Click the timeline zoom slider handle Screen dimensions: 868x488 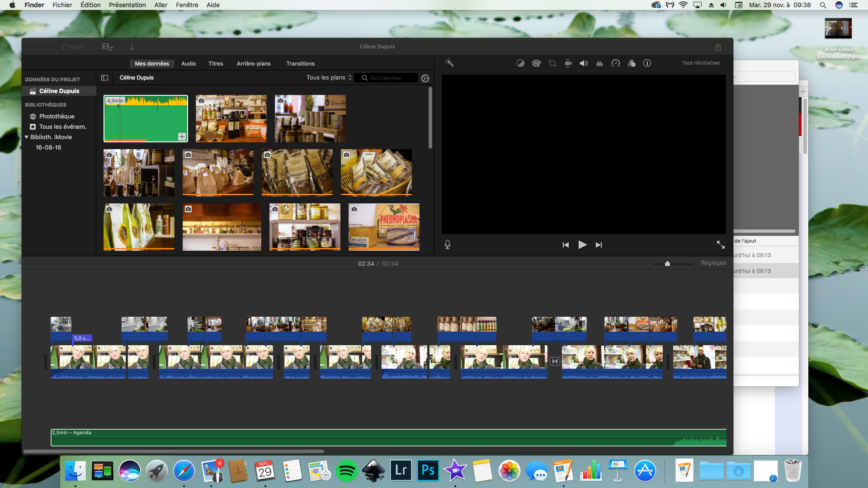click(x=667, y=263)
